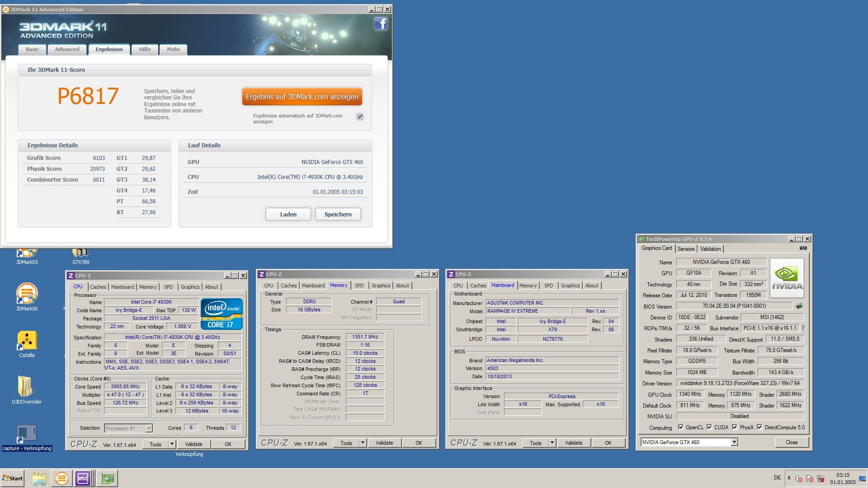Viewport: 868px width, 488px height.
Task: Expand Tools arrow in CPU tab window
Action: [172, 444]
